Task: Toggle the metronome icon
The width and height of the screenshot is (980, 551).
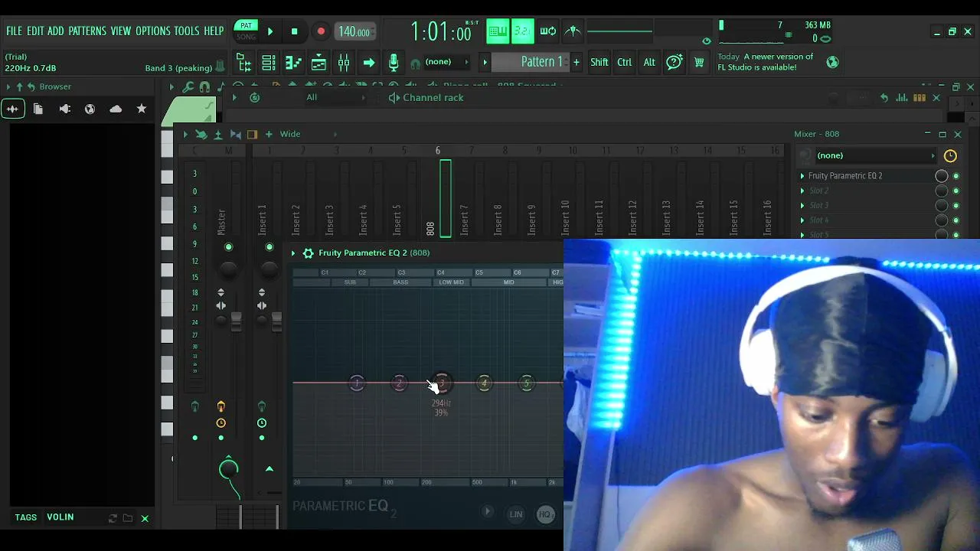Action: coord(573,31)
